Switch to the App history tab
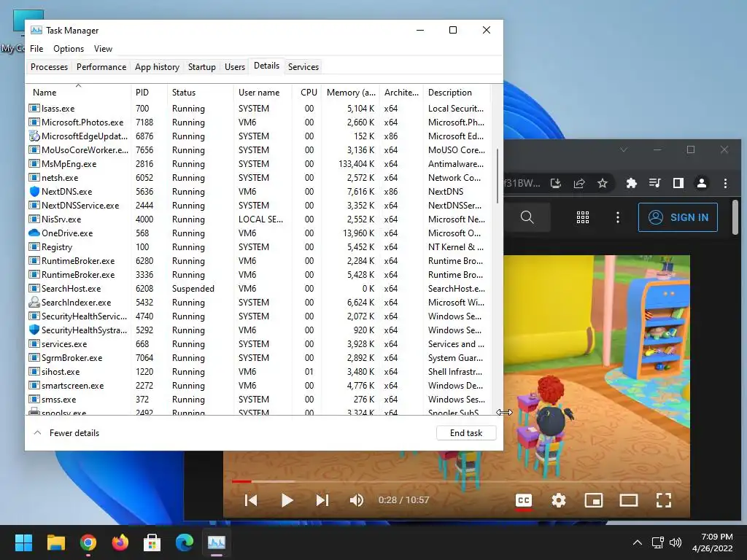 (x=158, y=66)
